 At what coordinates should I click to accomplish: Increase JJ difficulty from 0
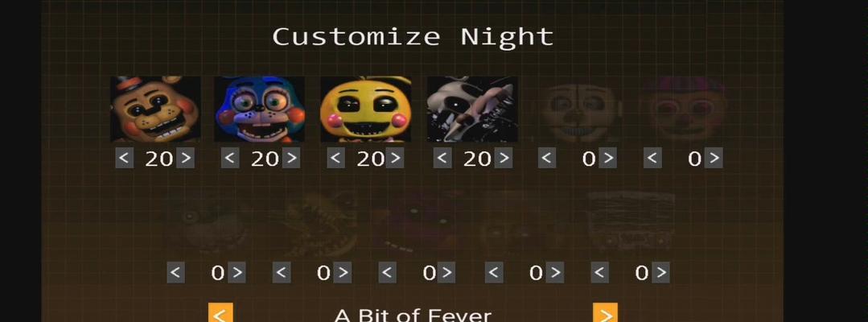pos(714,159)
